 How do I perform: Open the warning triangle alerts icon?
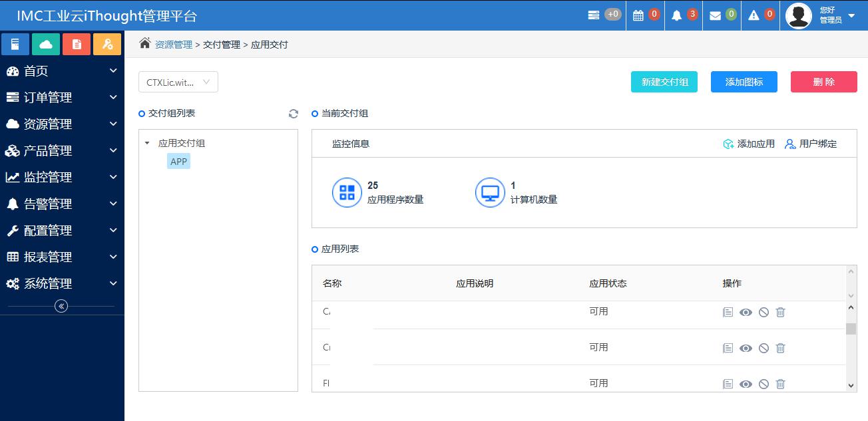point(754,15)
